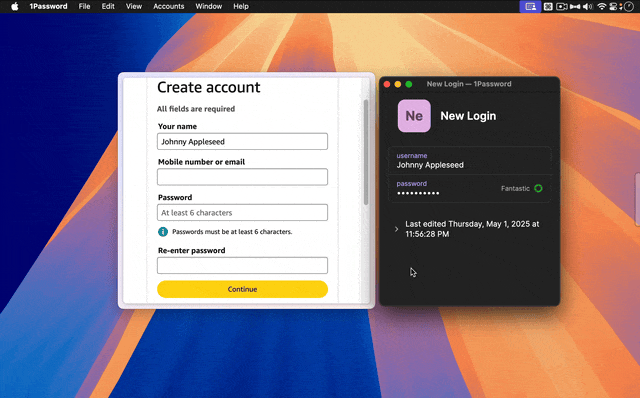Screen dimensions: 640x398
Task: Click the 'Fantastic' password strength label
Action: pos(515,188)
